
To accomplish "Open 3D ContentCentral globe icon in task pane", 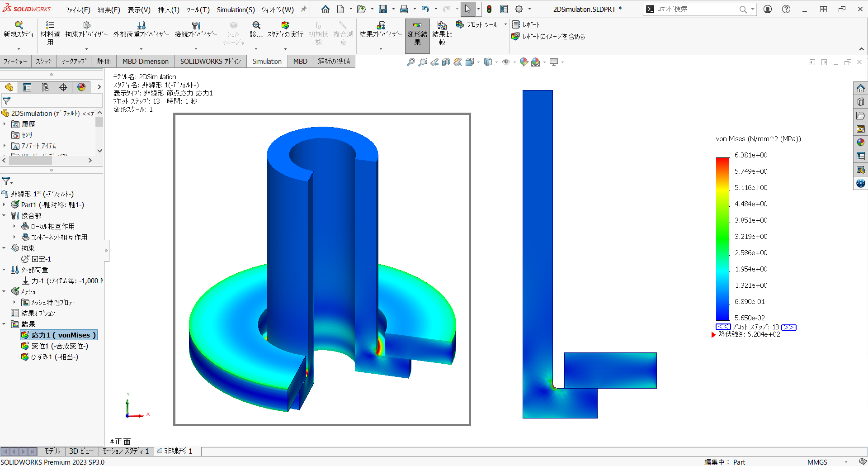I will pyautogui.click(x=860, y=183).
